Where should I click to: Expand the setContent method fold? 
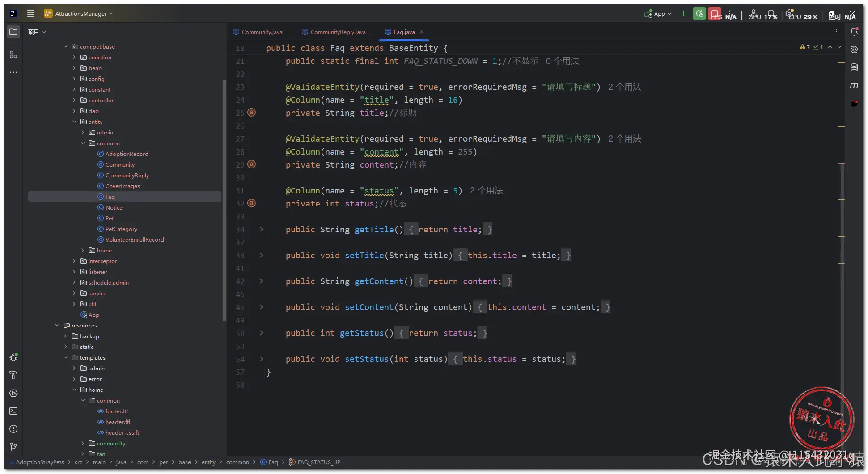pos(261,307)
